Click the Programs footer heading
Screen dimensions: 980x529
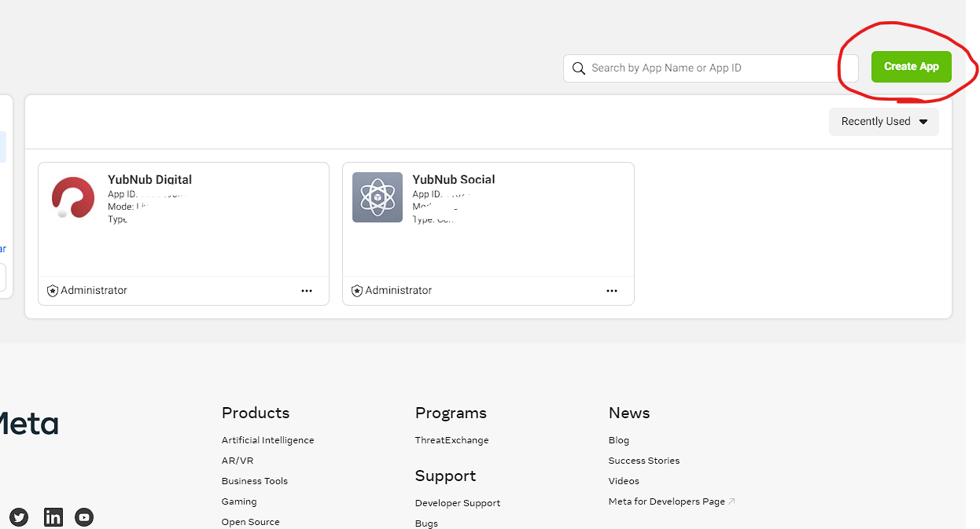pos(451,413)
